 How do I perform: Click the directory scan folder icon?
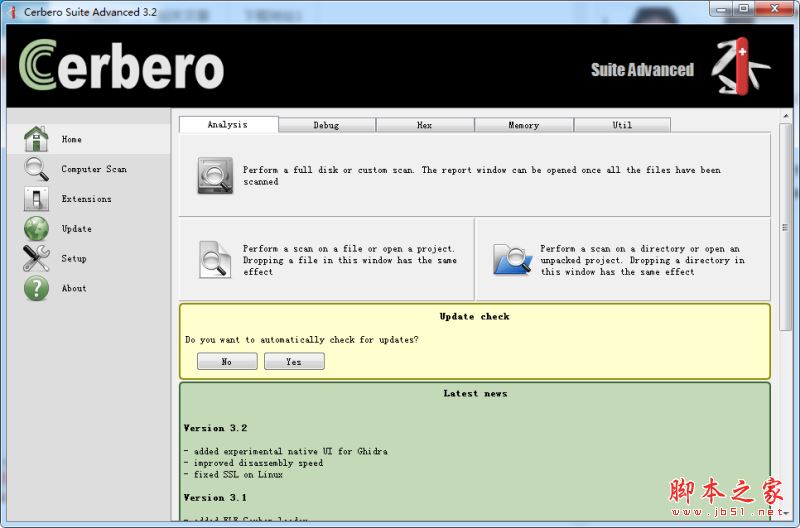(x=512, y=260)
